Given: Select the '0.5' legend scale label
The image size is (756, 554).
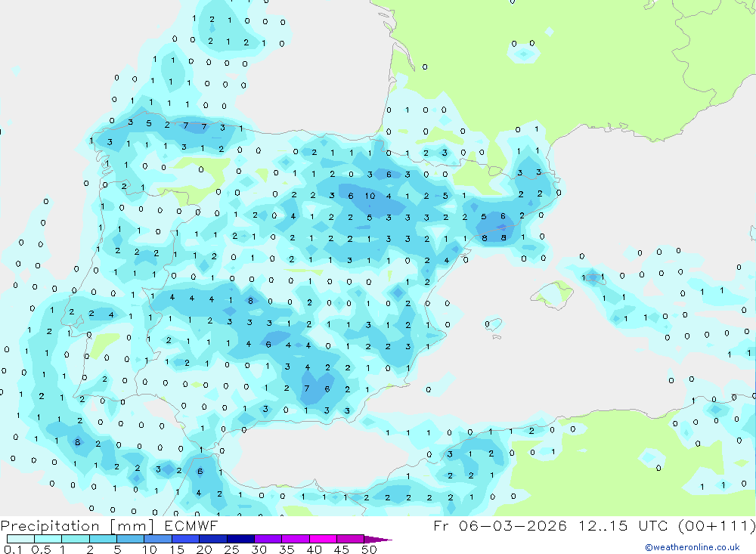Looking at the screenshot, I should (41, 549).
